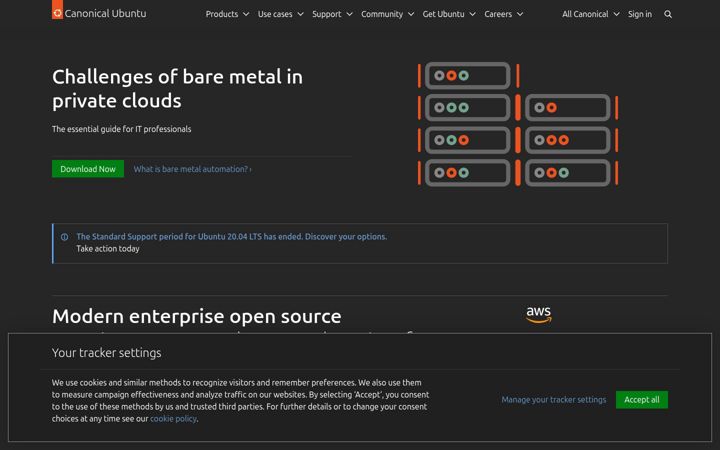
Task: Expand the Support chevron arrow
Action: point(349,14)
